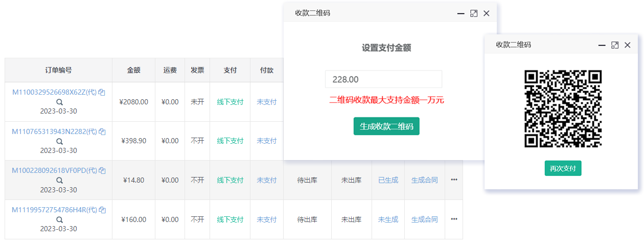The width and height of the screenshot is (644, 244).
Task: Open more actions for the ¥160.00 order
Action: tap(454, 219)
